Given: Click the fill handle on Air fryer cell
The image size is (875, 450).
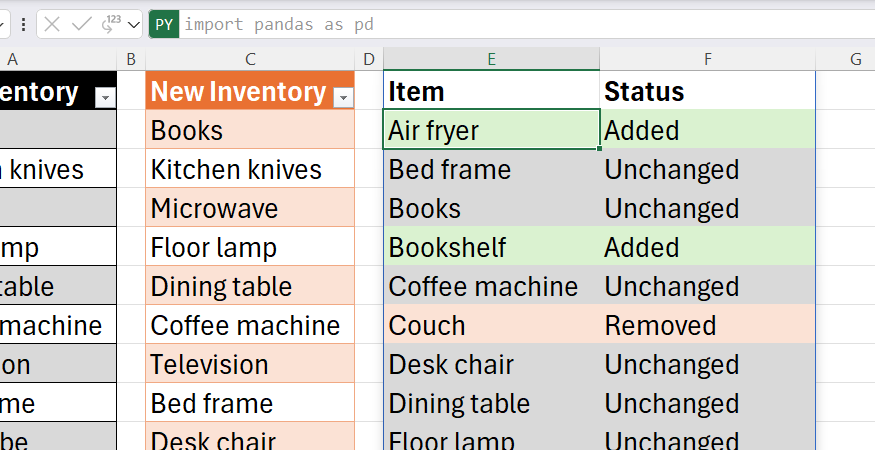Looking at the screenshot, I should click(x=599, y=149).
